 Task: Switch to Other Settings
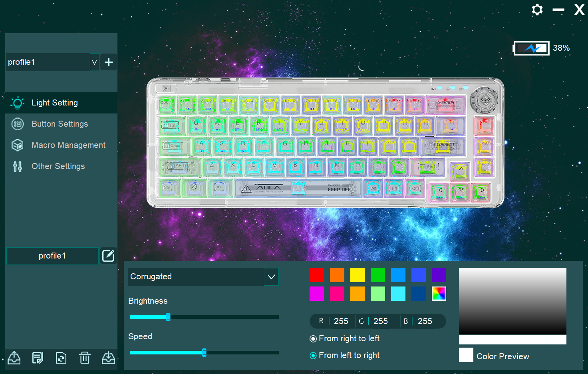[58, 166]
